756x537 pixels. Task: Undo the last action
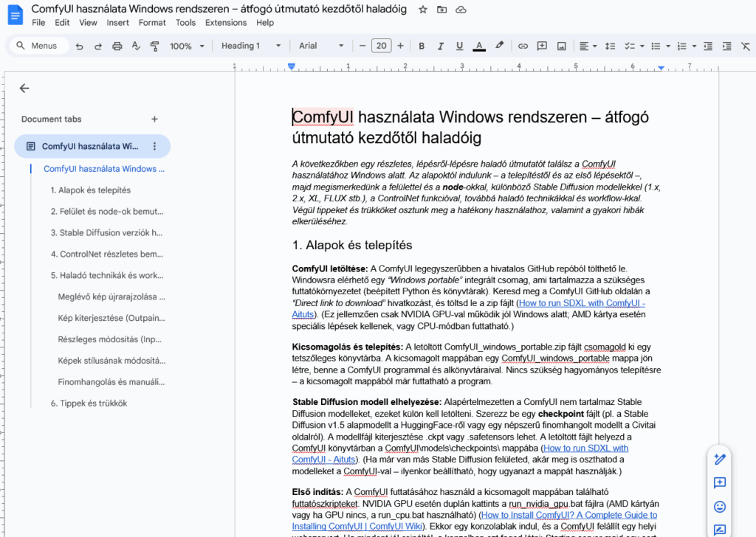(x=80, y=46)
